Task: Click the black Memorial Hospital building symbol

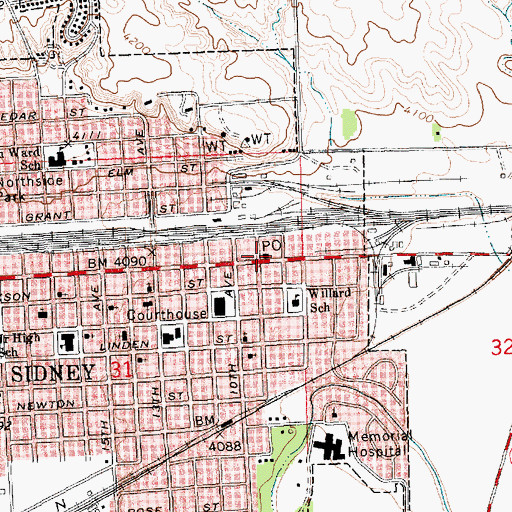Action: click(x=329, y=446)
